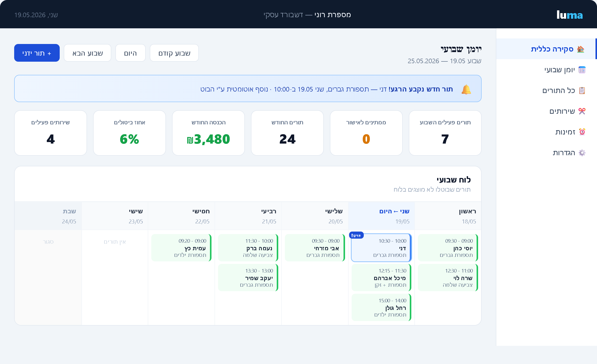Click the חמישי 22/05 column header
The image size is (597, 364).
click(181, 216)
